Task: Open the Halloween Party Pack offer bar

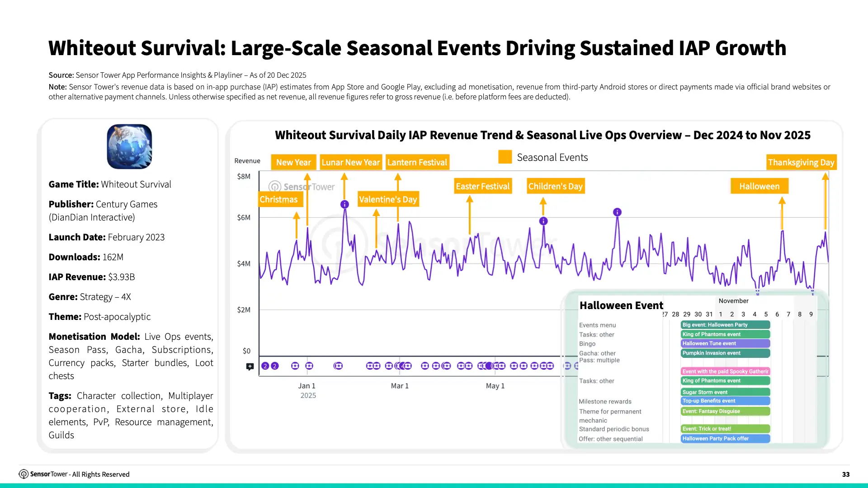Action: [726, 439]
